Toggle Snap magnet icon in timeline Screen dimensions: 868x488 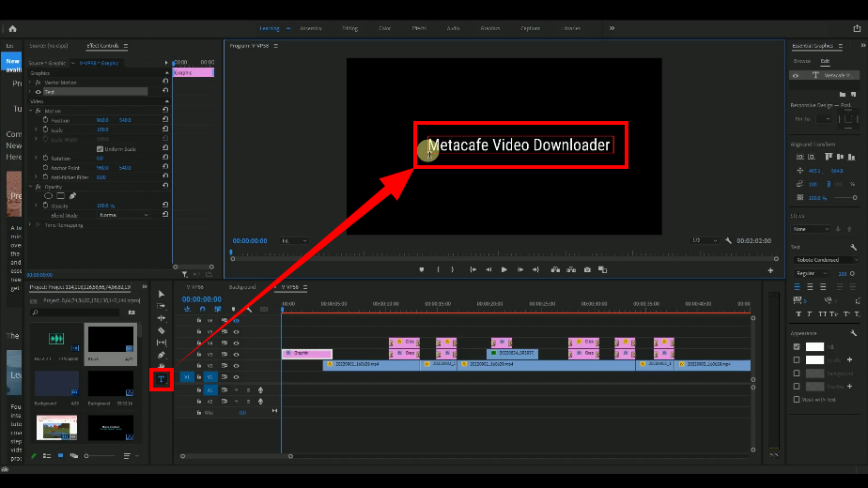(x=203, y=310)
